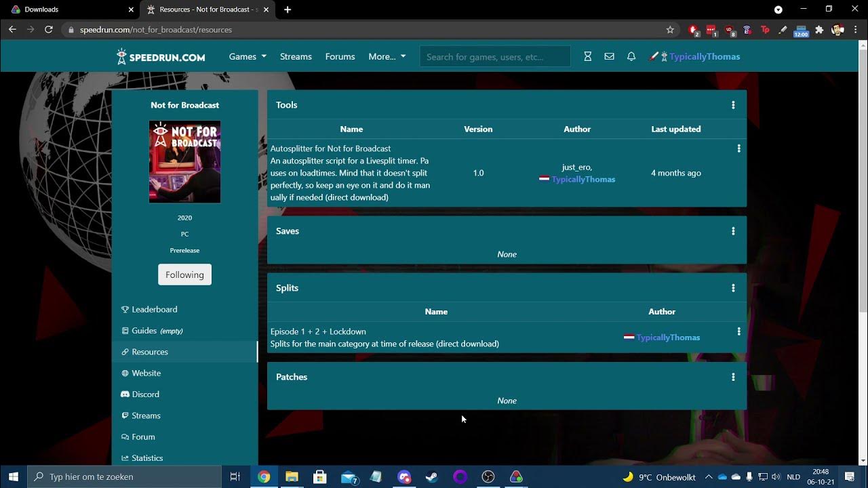The image size is (868, 488).
Task: Click the just_ero author name
Action: coord(577,167)
